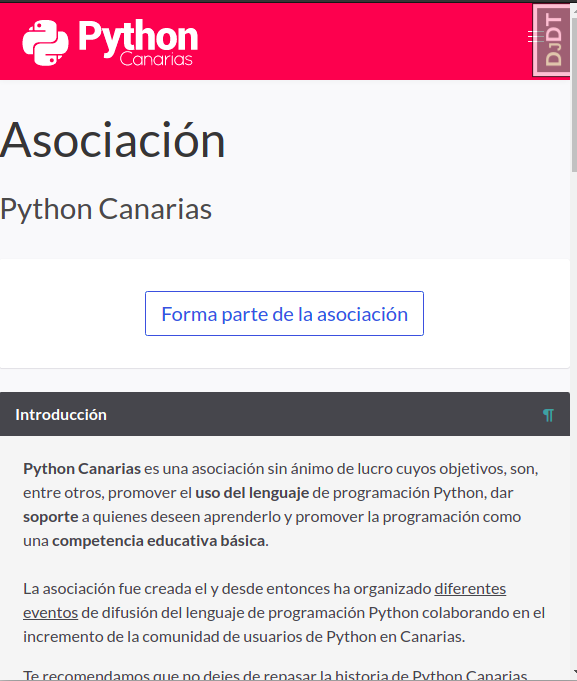Click the pilcrow anchor next to Introducción
Viewport: 577px width, 681px height.
(x=548, y=415)
